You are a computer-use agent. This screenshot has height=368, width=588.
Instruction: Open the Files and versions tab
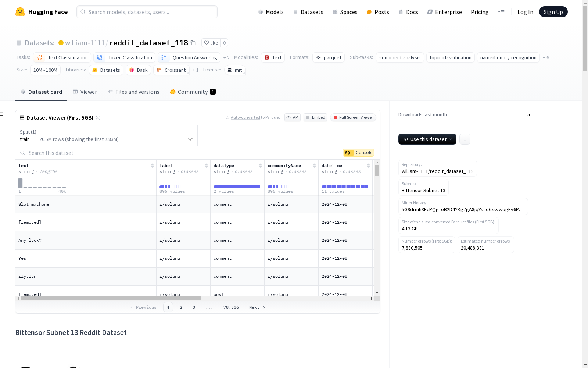[133, 92]
